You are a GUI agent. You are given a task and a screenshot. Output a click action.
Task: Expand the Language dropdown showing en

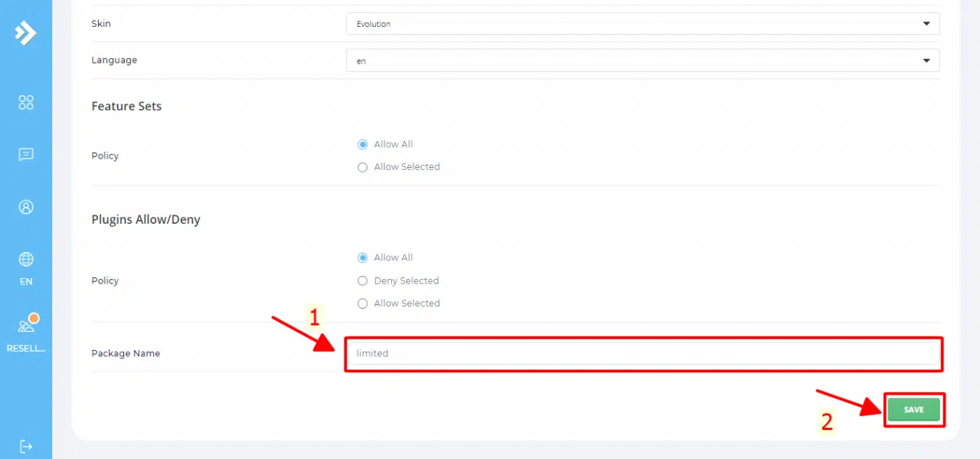[x=642, y=61]
